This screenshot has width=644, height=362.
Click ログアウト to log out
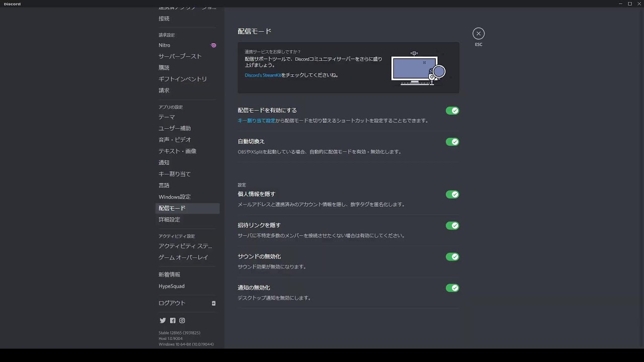pyautogui.click(x=187, y=303)
